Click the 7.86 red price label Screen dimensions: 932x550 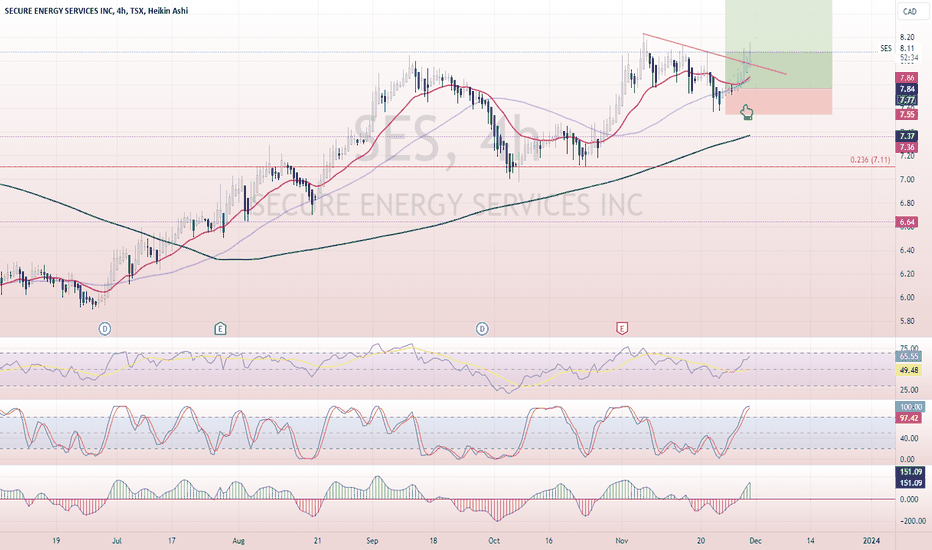907,78
